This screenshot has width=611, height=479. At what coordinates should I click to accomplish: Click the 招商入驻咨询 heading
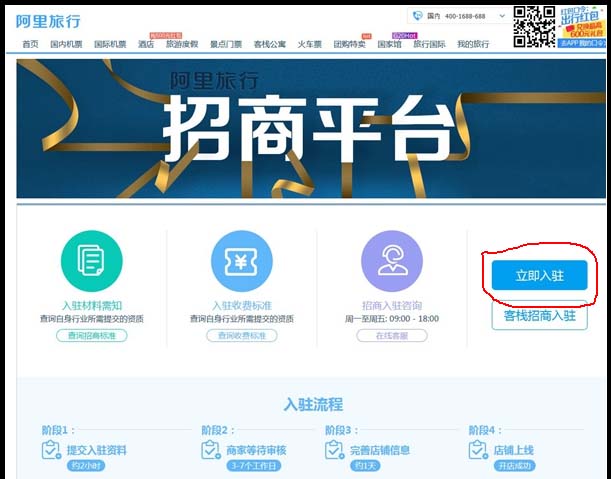point(392,306)
